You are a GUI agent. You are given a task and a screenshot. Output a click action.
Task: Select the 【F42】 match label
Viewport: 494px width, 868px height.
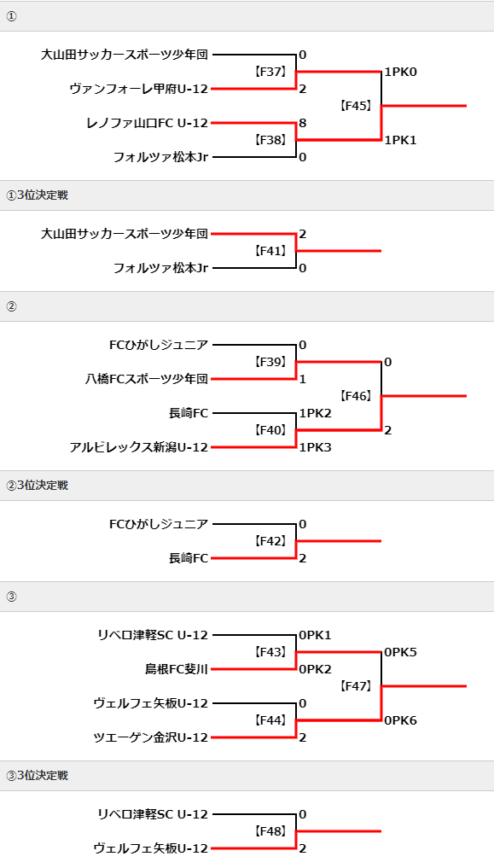coord(270,541)
